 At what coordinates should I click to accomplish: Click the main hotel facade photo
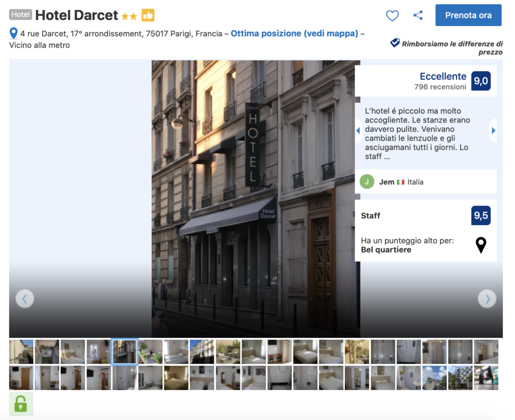pyautogui.click(x=255, y=198)
